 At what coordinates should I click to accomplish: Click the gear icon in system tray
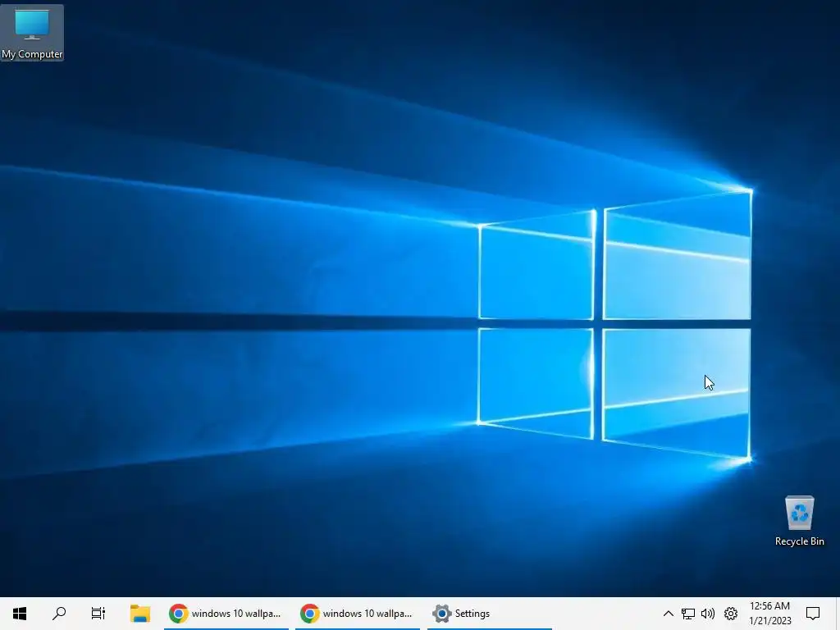731,614
